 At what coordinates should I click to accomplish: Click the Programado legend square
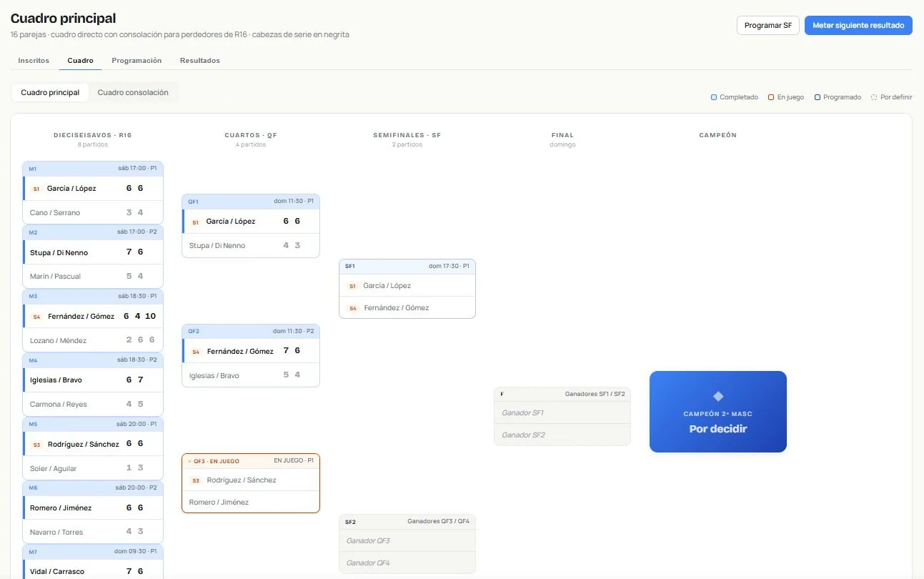pos(818,97)
